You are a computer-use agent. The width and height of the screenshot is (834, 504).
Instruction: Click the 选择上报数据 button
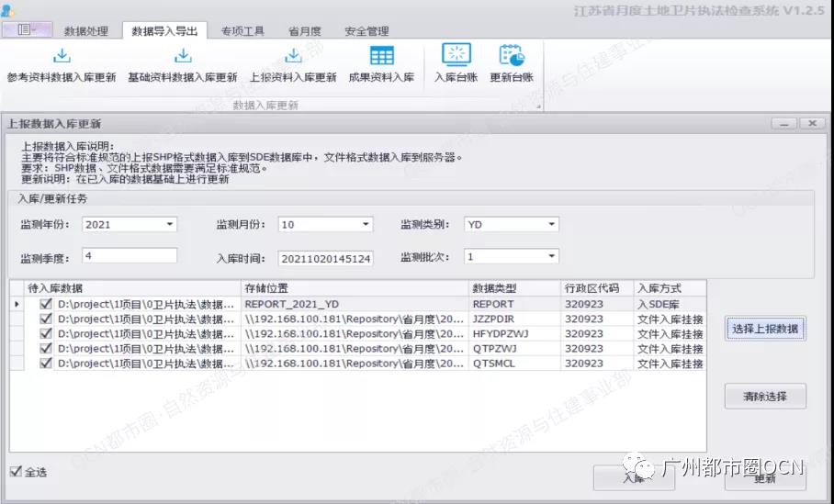point(765,329)
